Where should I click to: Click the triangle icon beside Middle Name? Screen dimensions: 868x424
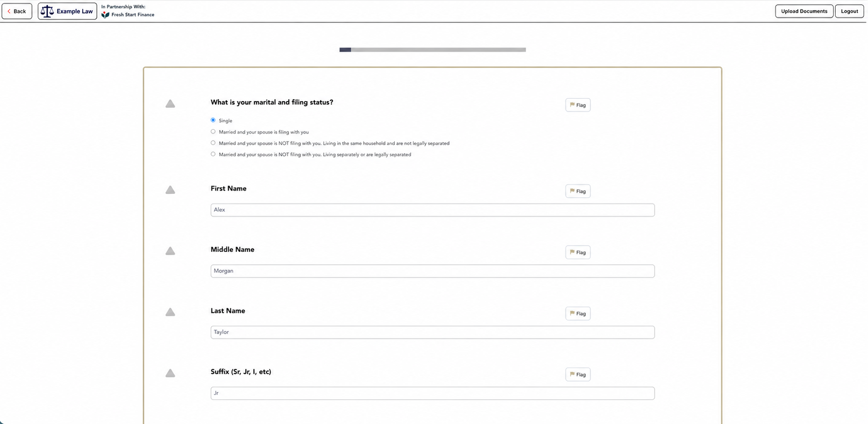click(170, 251)
